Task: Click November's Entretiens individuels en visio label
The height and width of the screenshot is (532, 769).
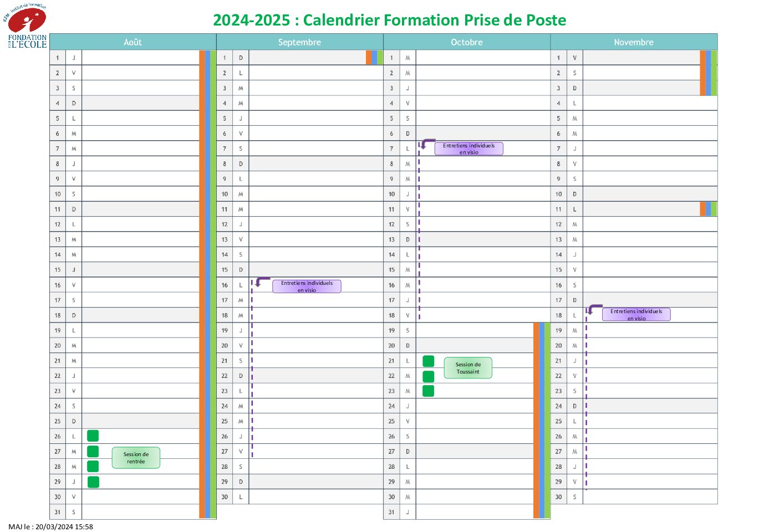Action: [636, 314]
